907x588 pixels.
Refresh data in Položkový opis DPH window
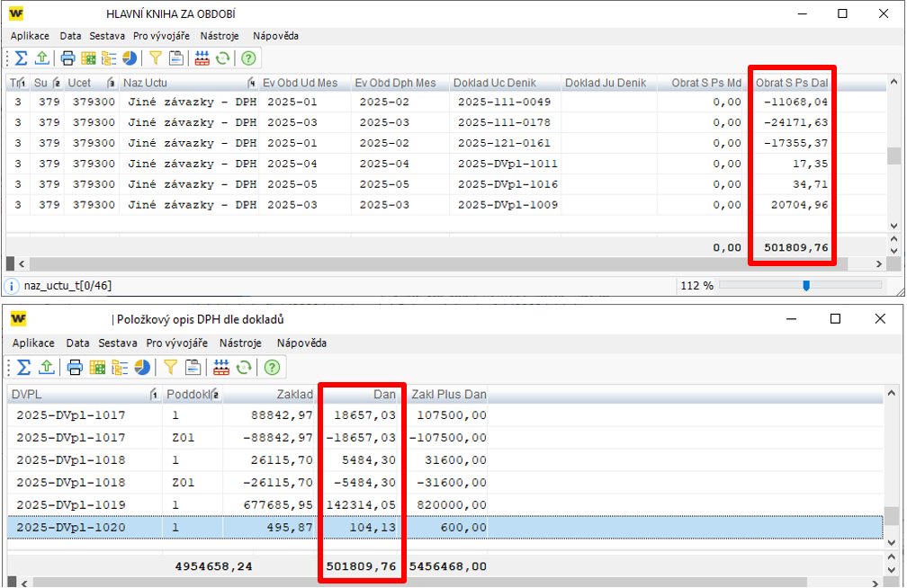point(242,367)
